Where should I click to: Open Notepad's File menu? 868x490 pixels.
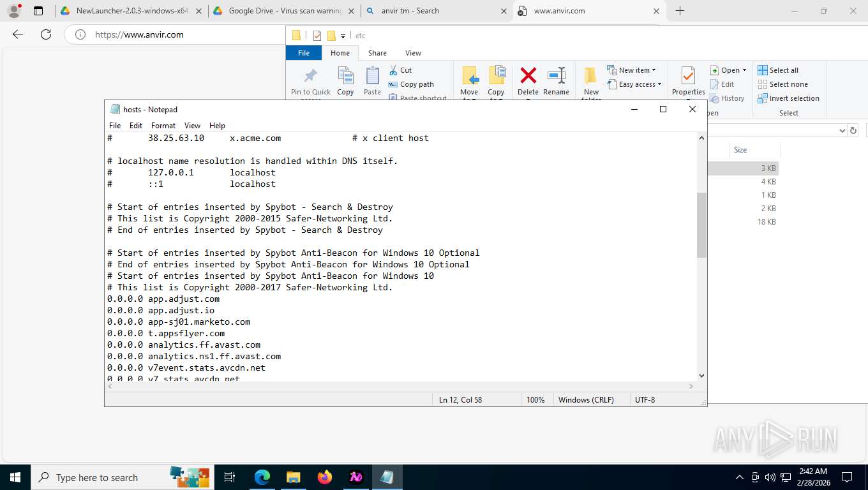pos(115,126)
